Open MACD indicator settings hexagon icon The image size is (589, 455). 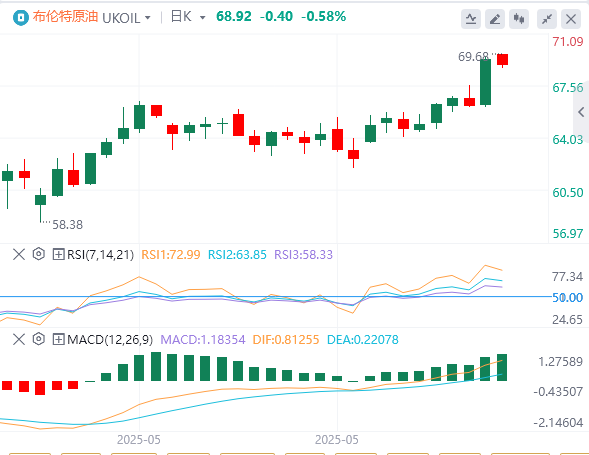point(38,339)
